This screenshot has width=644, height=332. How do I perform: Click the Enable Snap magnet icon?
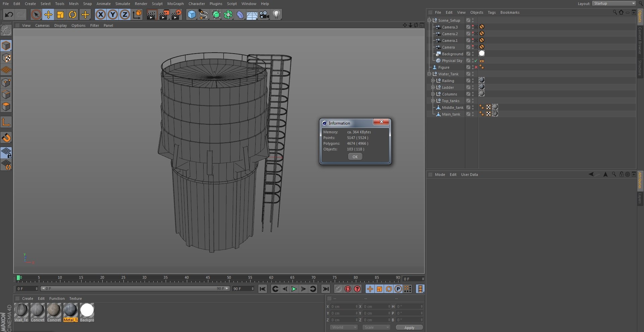[x=6, y=138]
